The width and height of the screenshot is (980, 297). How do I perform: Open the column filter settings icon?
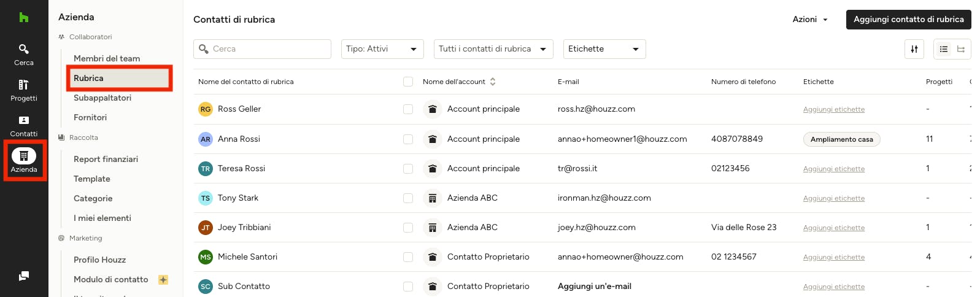click(x=914, y=49)
